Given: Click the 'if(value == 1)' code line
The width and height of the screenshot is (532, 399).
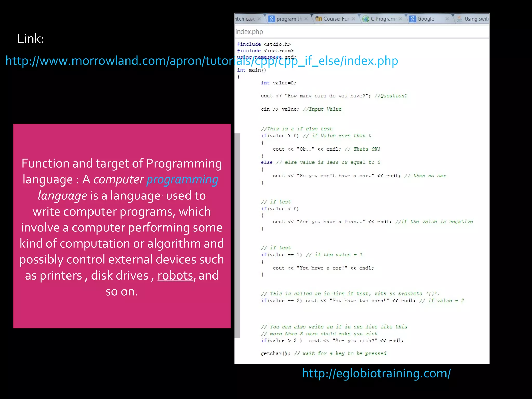Looking at the screenshot, I should coord(311,255).
